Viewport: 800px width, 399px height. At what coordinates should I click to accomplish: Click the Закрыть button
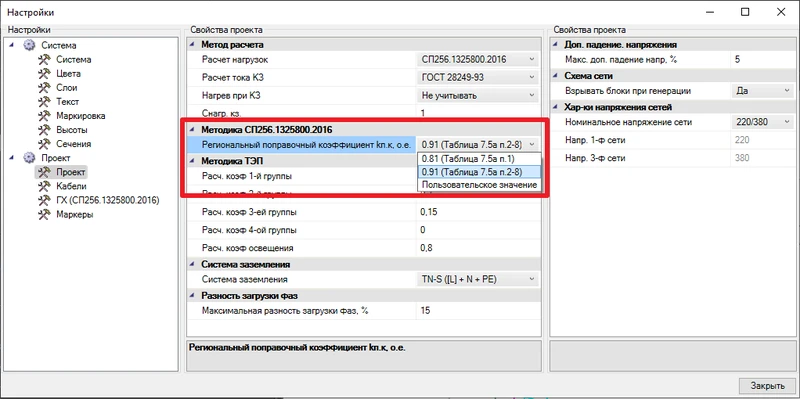pos(767,386)
